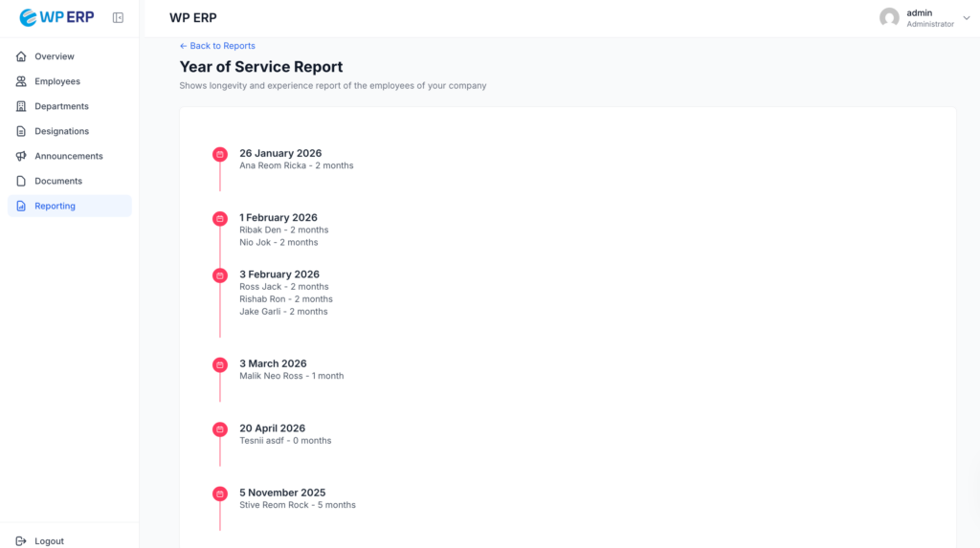Select the 26 January 2026 timeline marker
This screenshot has height=548, width=980.
[219, 154]
